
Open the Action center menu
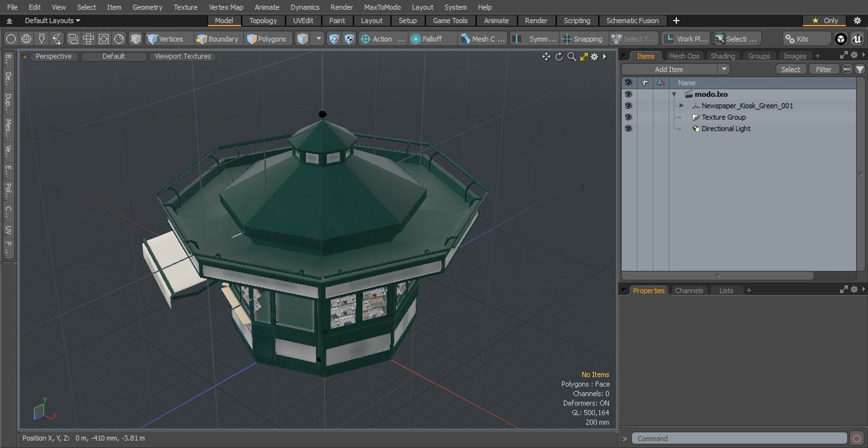[x=382, y=39]
